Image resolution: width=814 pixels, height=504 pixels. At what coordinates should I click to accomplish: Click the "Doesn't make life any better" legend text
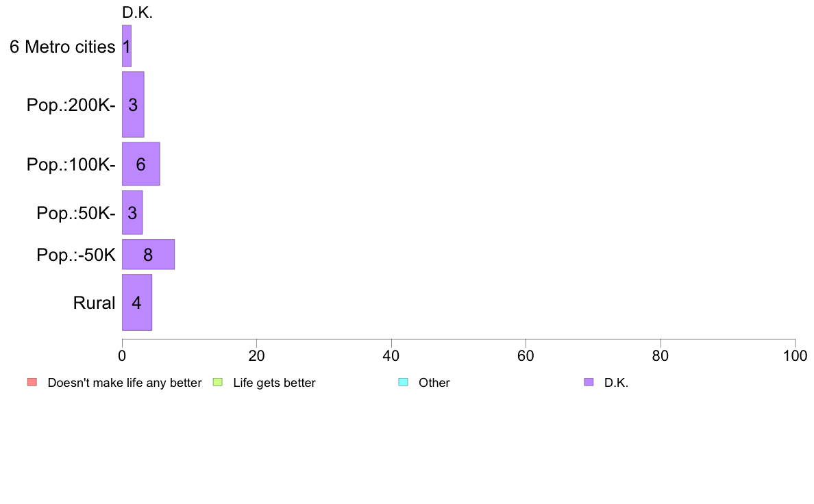(125, 383)
